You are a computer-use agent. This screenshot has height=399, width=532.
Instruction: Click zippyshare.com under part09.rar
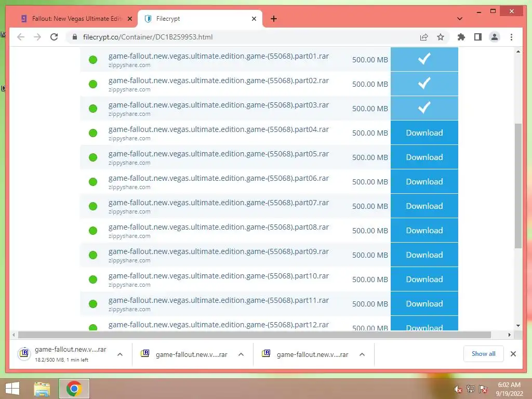point(129,261)
